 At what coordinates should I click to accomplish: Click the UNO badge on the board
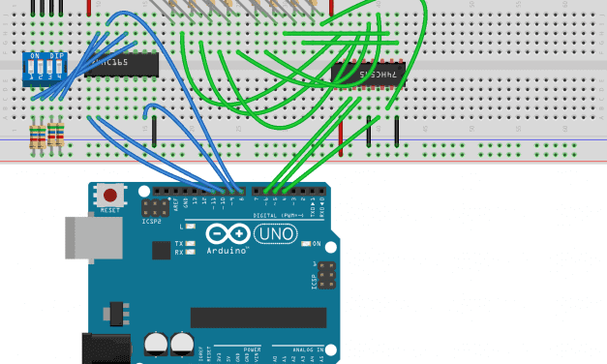276,234
